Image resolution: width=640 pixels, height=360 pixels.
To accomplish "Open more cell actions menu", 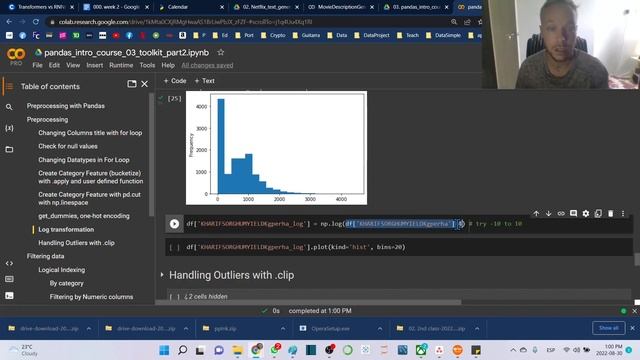I will coord(623,213).
